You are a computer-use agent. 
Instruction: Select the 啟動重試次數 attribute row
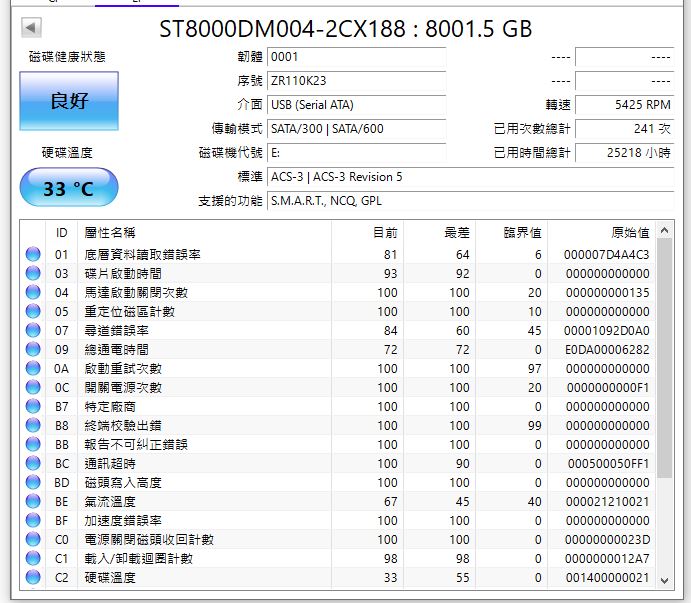(x=338, y=368)
